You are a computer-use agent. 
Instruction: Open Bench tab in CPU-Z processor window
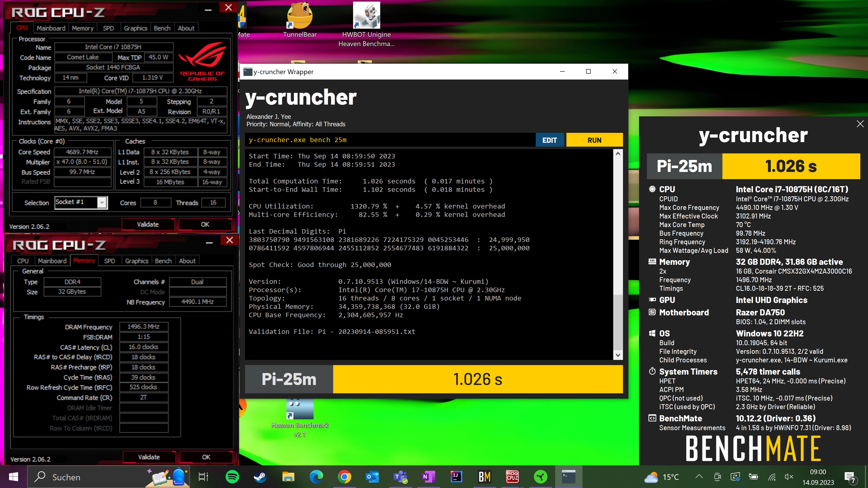click(x=162, y=28)
